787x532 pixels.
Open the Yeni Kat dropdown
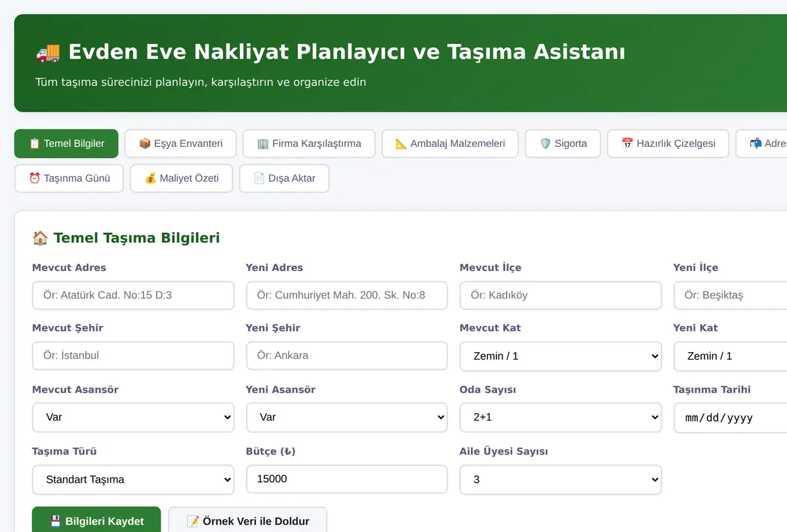731,356
